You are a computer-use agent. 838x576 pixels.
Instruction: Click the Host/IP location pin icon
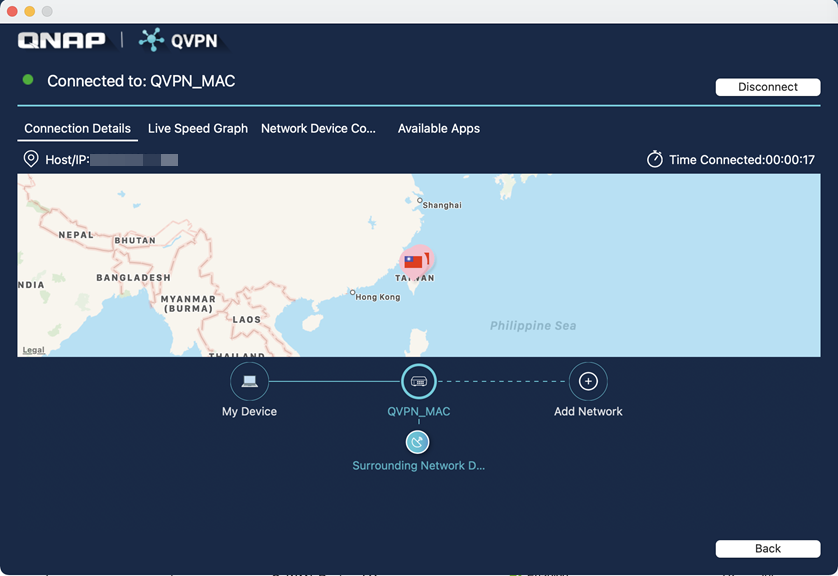tap(31, 159)
